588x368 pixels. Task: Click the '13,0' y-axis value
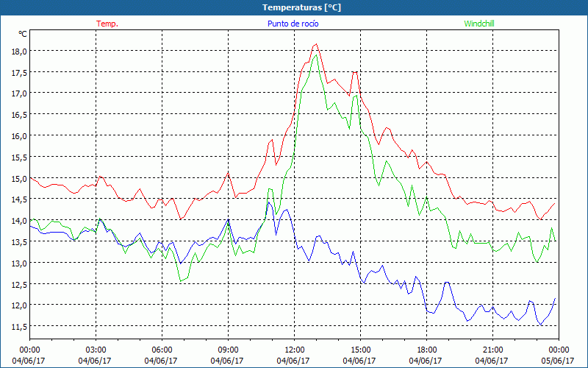(x=19, y=263)
